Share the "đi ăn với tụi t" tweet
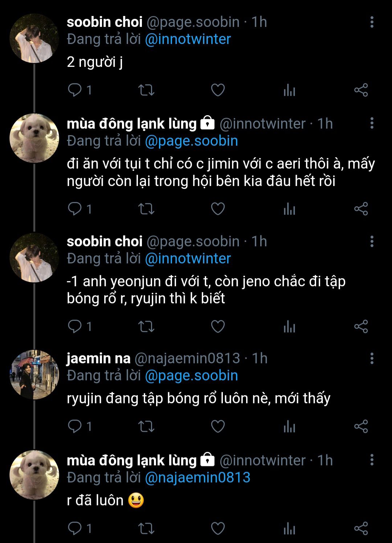This screenshot has height=543, width=392. (361, 209)
